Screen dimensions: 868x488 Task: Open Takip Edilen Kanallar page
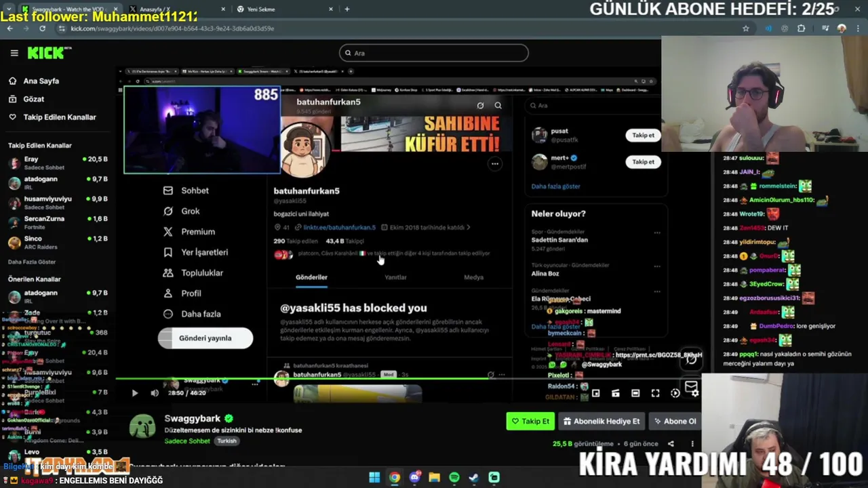pyautogui.click(x=60, y=117)
